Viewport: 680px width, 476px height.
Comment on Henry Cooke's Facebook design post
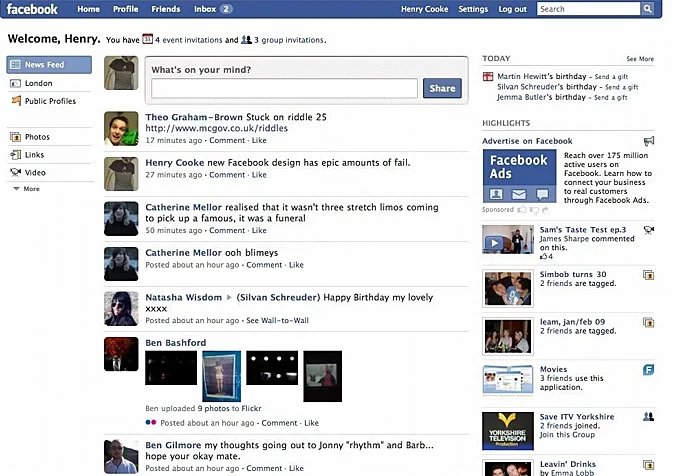pyautogui.click(x=227, y=175)
